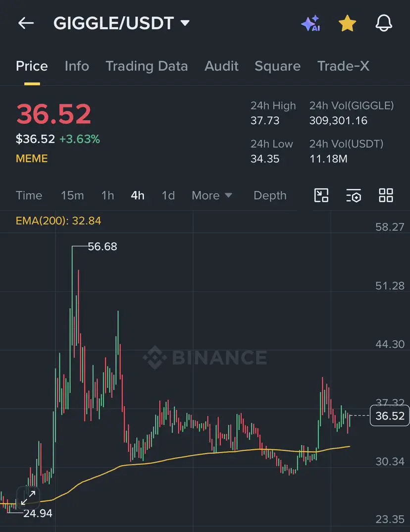The image size is (410, 532).
Task: Tap the 24h Vol(GIGGLE) value 309,301.16
Action: tap(338, 120)
